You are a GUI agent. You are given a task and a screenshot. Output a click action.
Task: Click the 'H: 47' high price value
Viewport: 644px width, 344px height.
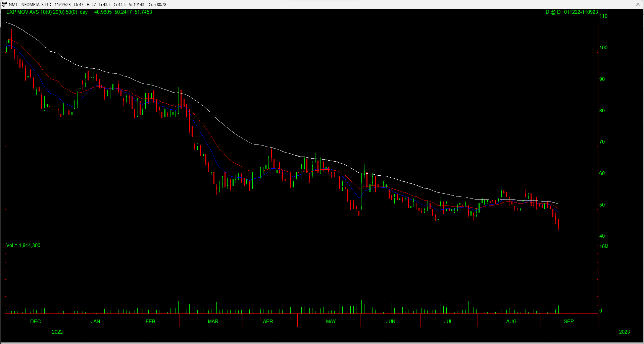91,5
